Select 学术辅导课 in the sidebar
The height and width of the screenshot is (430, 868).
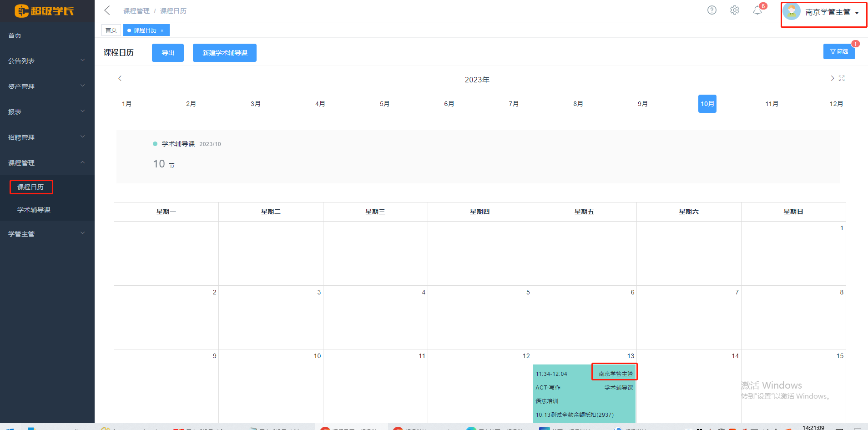click(x=34, y=210)
